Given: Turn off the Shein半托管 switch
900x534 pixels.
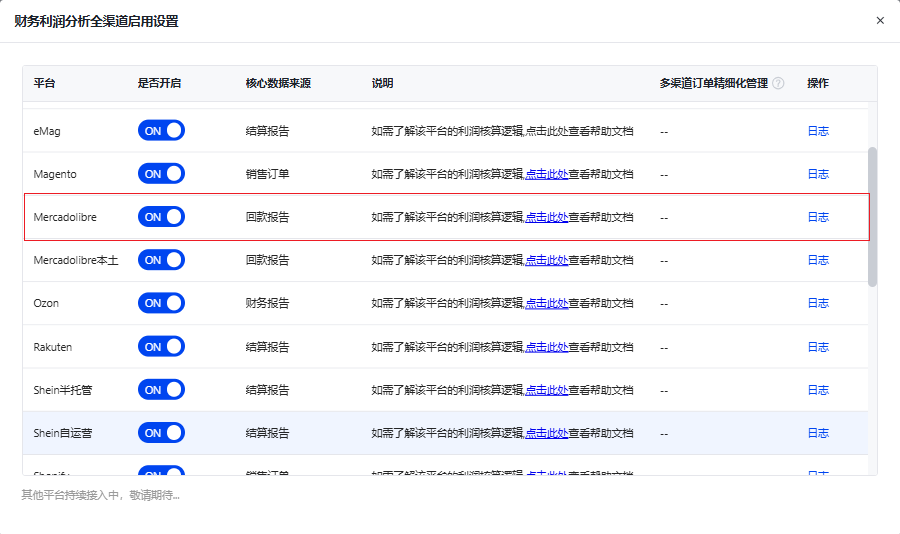Looking at the screenshot, I should click(161, 389).
